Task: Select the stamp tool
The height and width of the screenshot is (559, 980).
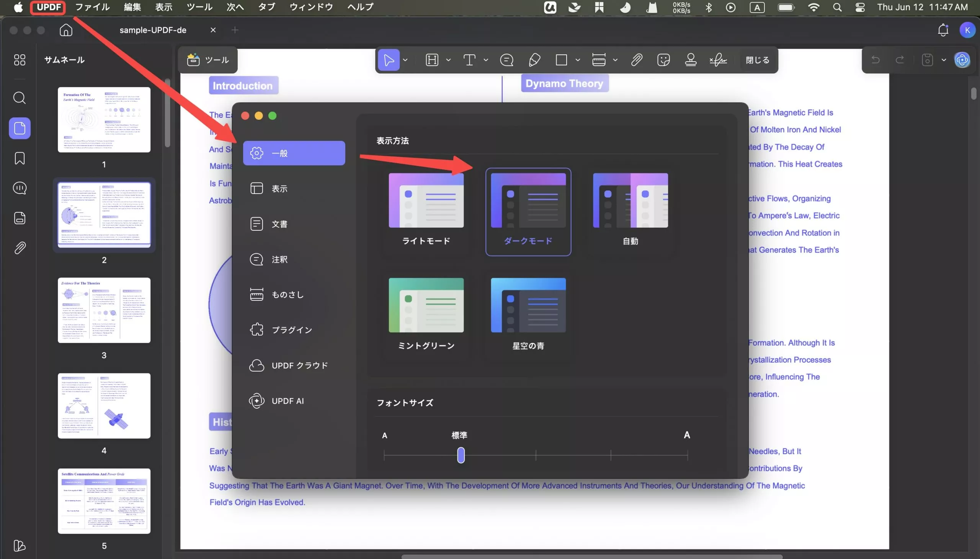Action: 691,60
